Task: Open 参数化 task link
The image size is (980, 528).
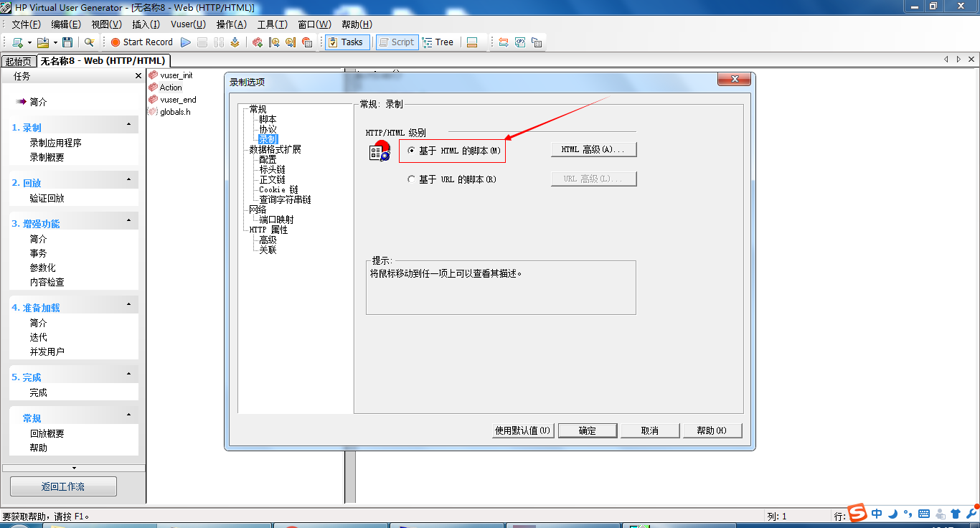Action: [x=43, y=268]
